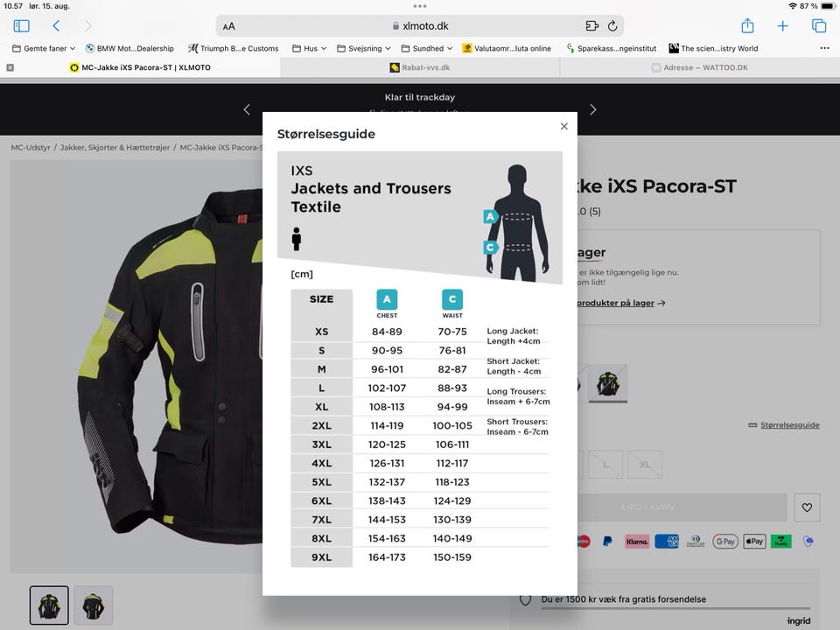Close the Størrelsesguide dialog

564,126
